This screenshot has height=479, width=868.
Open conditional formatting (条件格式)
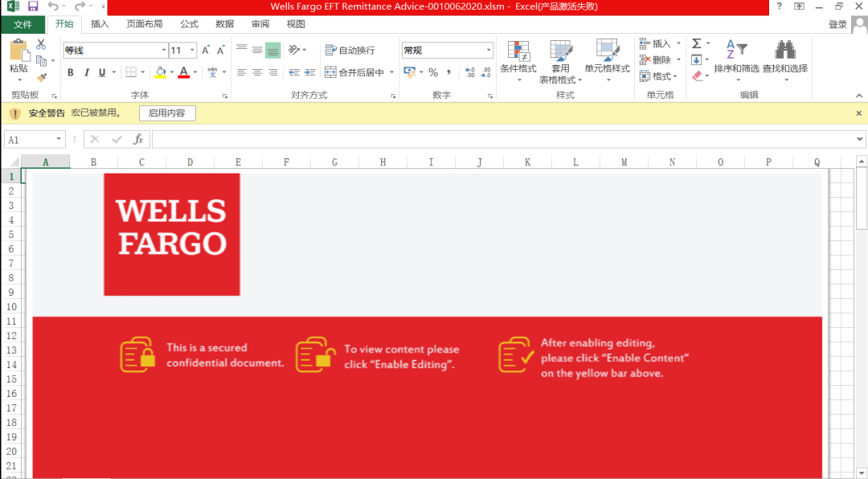click(x=518, y=61)
